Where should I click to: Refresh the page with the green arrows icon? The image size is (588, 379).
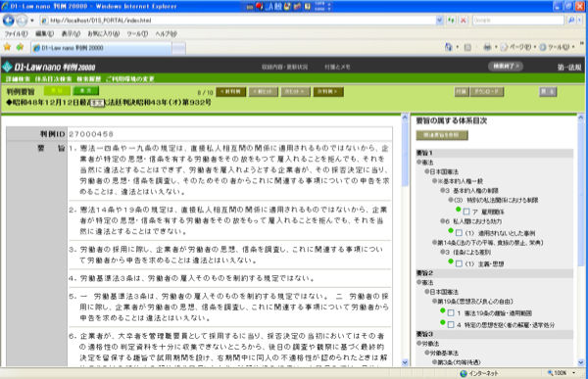pos(452,21)
